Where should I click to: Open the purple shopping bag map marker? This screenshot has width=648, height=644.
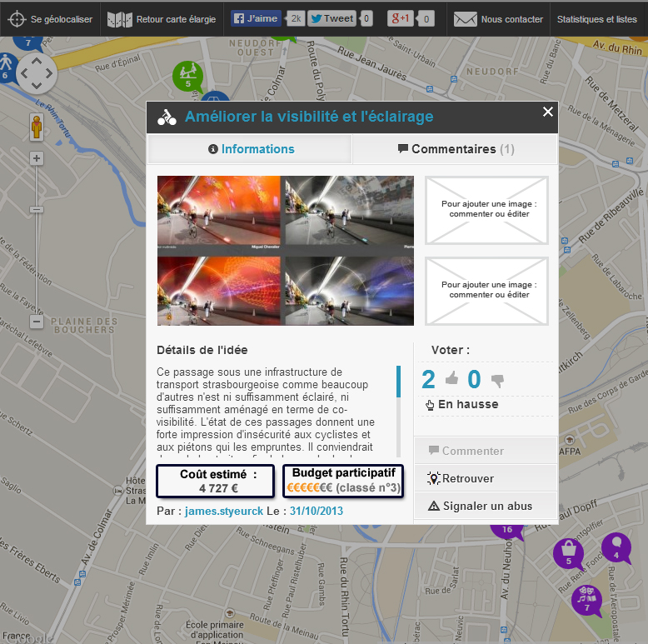569,552
